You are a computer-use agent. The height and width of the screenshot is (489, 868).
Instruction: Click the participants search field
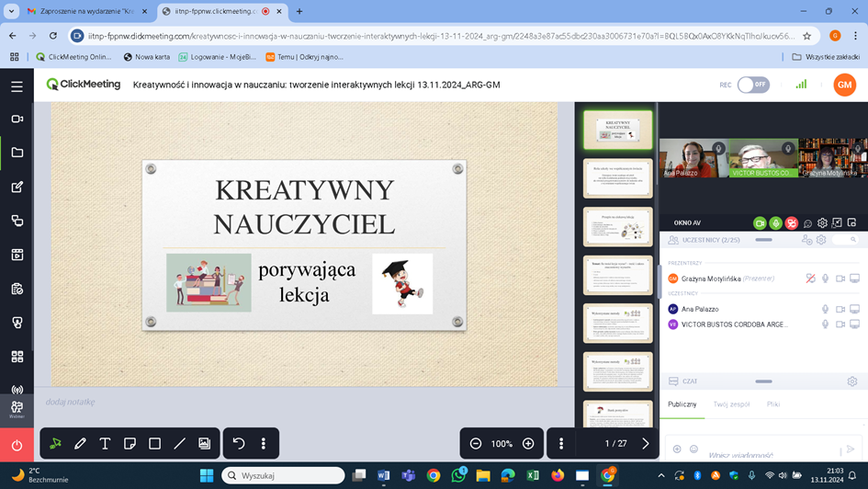[845, 240]
